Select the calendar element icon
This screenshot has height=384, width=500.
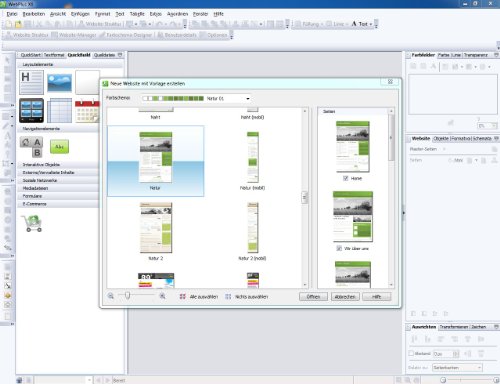click(x=87, y=111)
